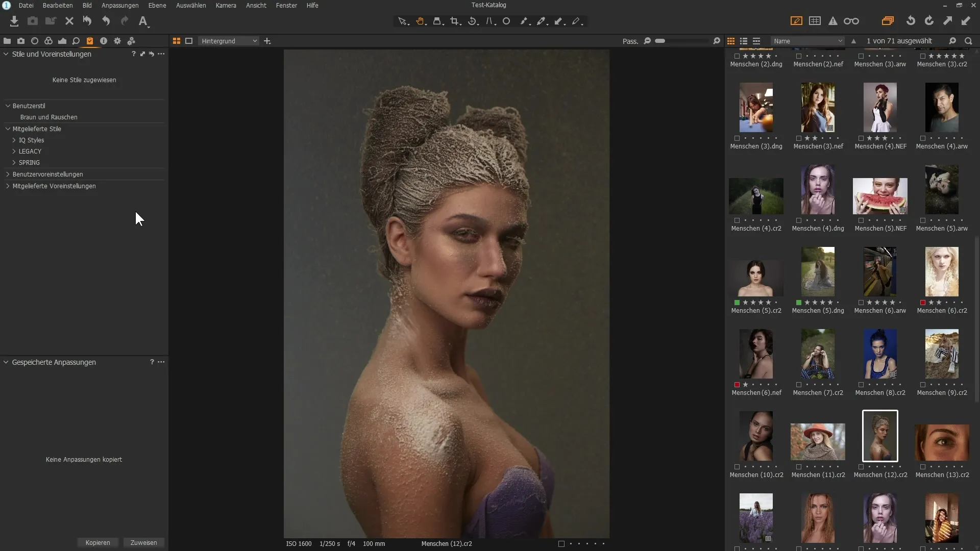Click the apply adjustments down-arrow icon
Image resolution: width=980 pixels, height=551 pixels.
tap(966, 21)
